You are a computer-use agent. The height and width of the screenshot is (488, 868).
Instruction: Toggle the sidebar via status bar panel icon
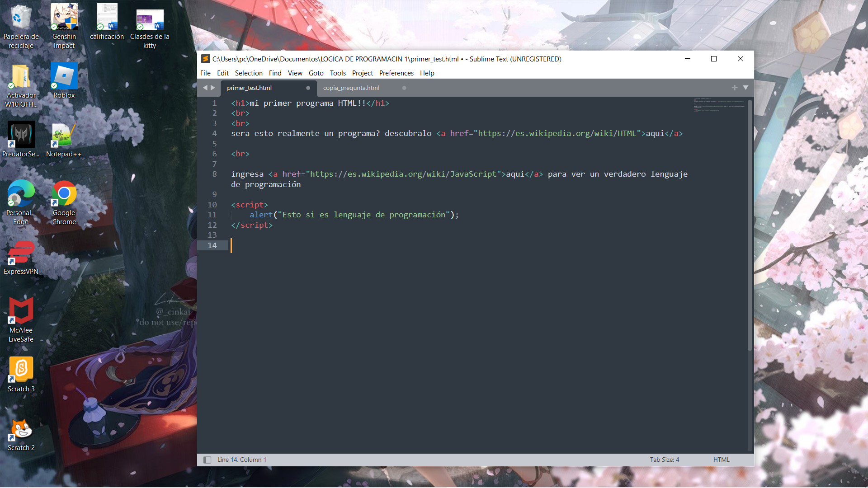(207, 460)
